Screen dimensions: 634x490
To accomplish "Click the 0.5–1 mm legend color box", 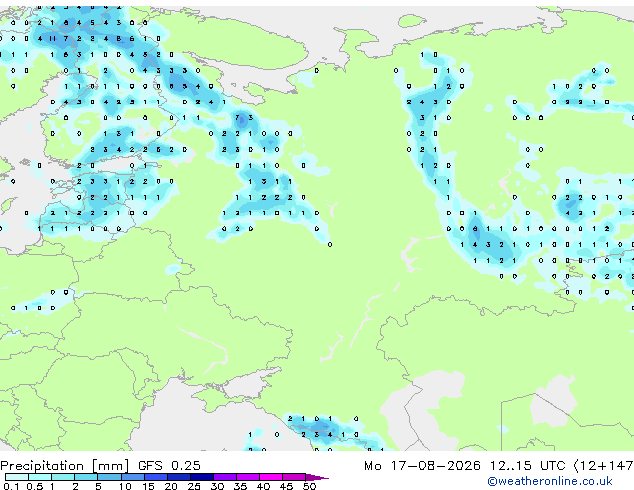I will [40, 477].
